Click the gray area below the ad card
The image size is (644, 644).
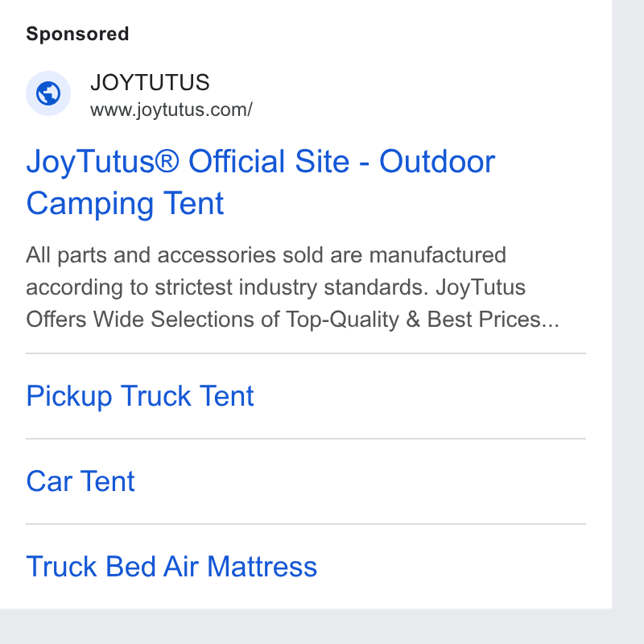point(322,626)
